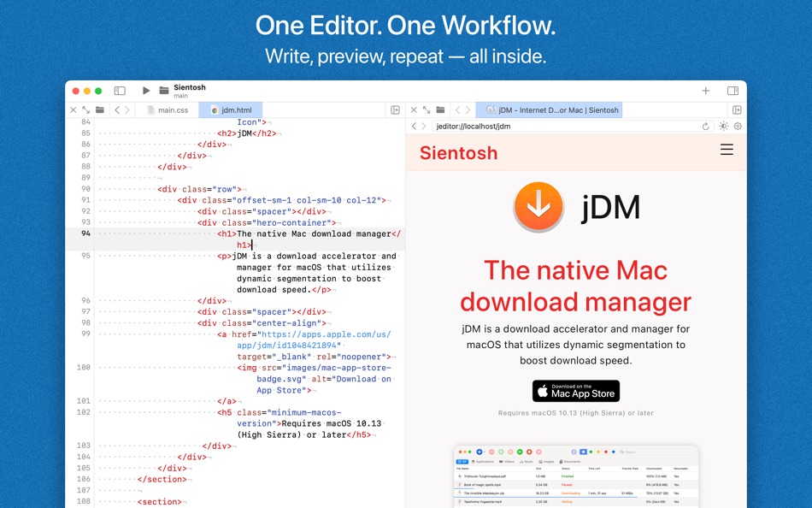Image resolution: width=812 pixels, height=508 pixels.
Task: Open the hamburger menu in preview
Action: 727,150
